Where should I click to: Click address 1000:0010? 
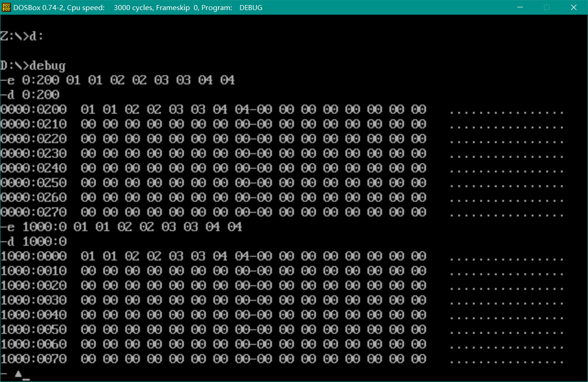(33, 271)
